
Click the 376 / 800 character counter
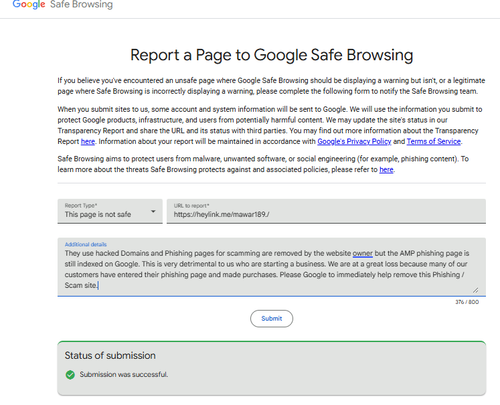467,302
